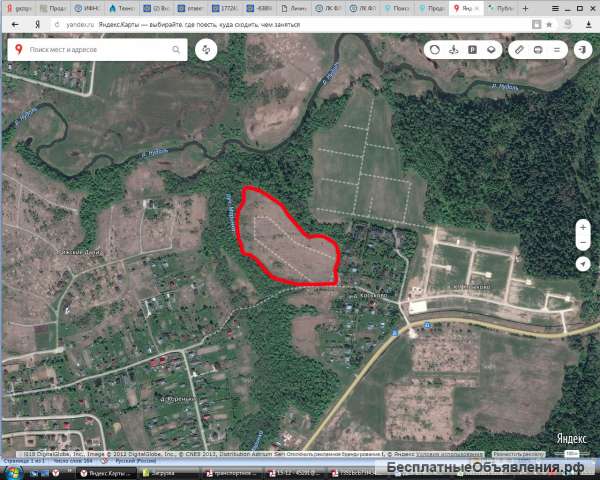The image size is (600, 480).
Task: Toggle the traffic layer icon
Action: point(435,50)
